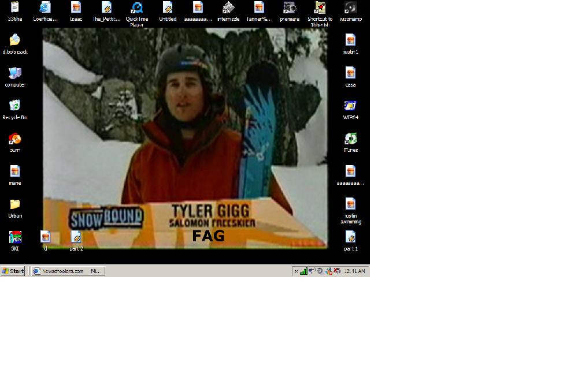The width and height of the screenshot is (567, 392).
Task: Open the QuickTime Player shortcut
Action: (x=137, y=9)
